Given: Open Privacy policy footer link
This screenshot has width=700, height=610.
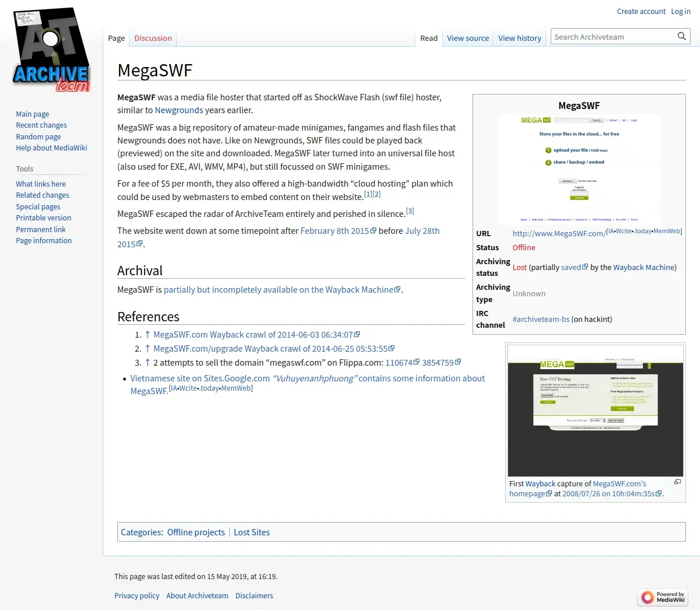Looking at the screenshot, I should (x=136, y=595).
